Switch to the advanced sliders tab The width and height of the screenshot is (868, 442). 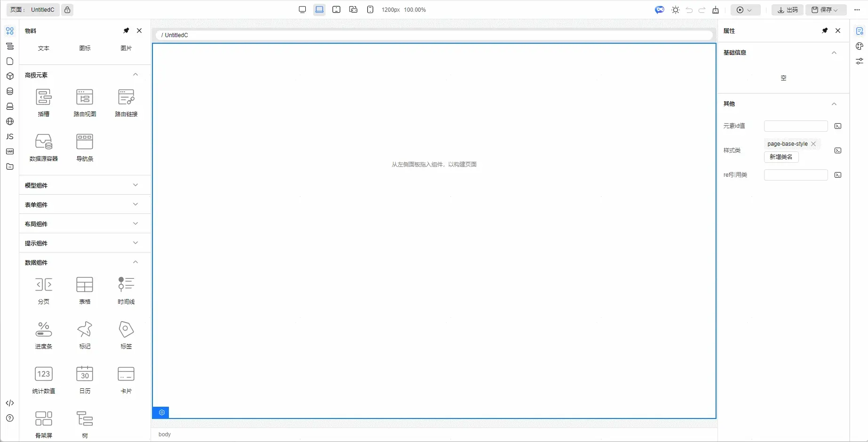860,61
